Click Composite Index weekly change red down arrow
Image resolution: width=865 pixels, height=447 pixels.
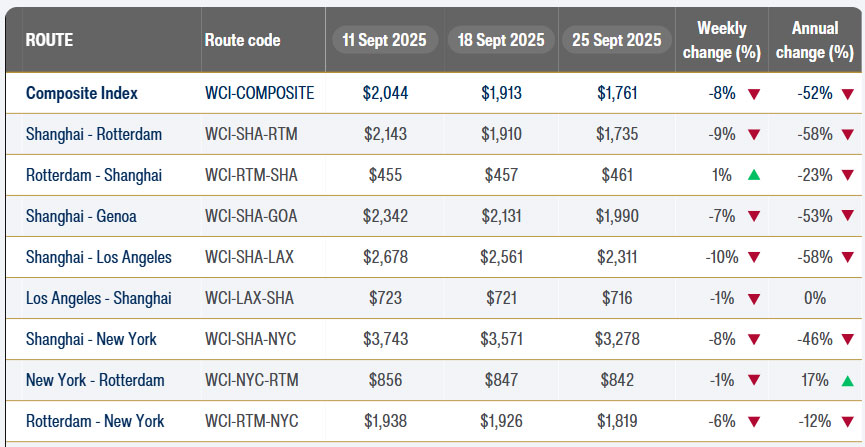pyautogui.click(x=754, y=93)
